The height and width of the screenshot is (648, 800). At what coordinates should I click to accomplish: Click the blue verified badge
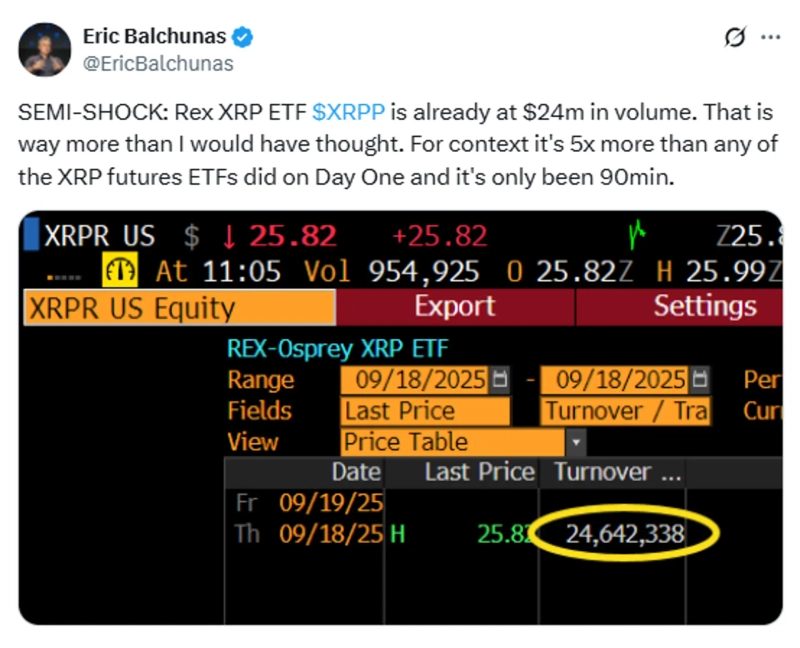point(243,38)
